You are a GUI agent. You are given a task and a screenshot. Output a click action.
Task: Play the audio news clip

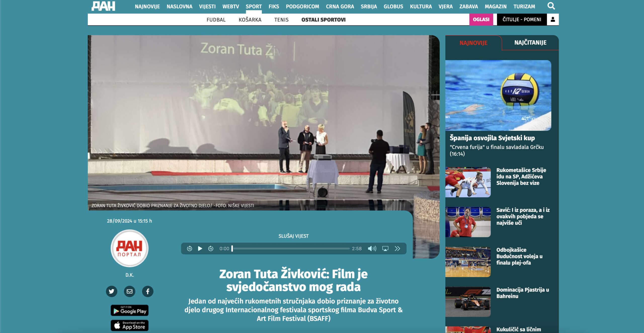200,249
